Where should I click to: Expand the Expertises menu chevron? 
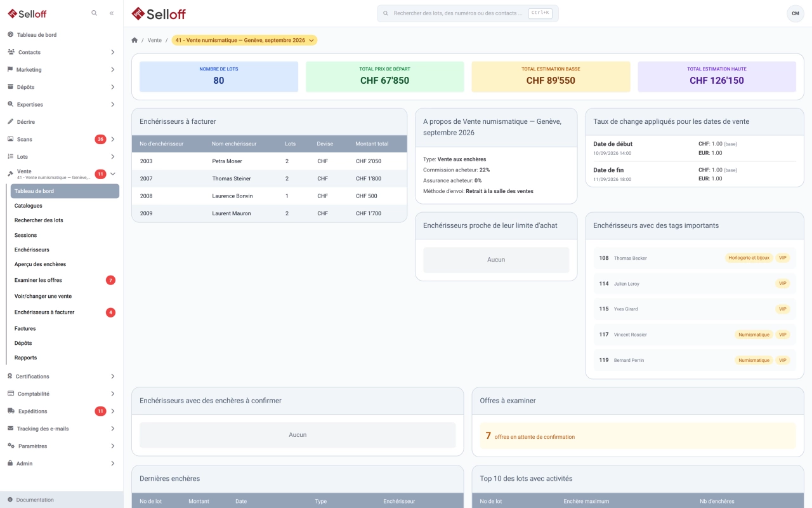pyautogui.click(x=113, y=104)
